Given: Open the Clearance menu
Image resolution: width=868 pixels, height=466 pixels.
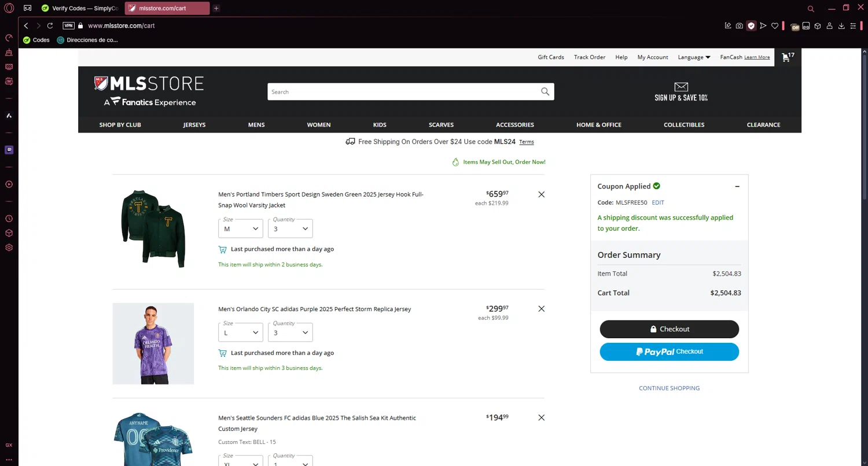Looking at the screenshot, I should [x=764, y=125].
